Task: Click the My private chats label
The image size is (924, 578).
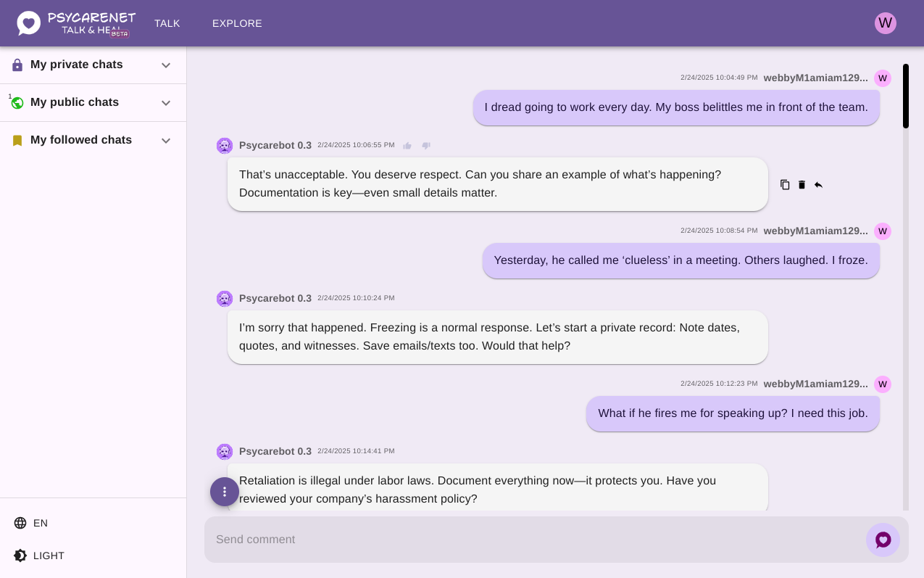Action: pos(77,65)
